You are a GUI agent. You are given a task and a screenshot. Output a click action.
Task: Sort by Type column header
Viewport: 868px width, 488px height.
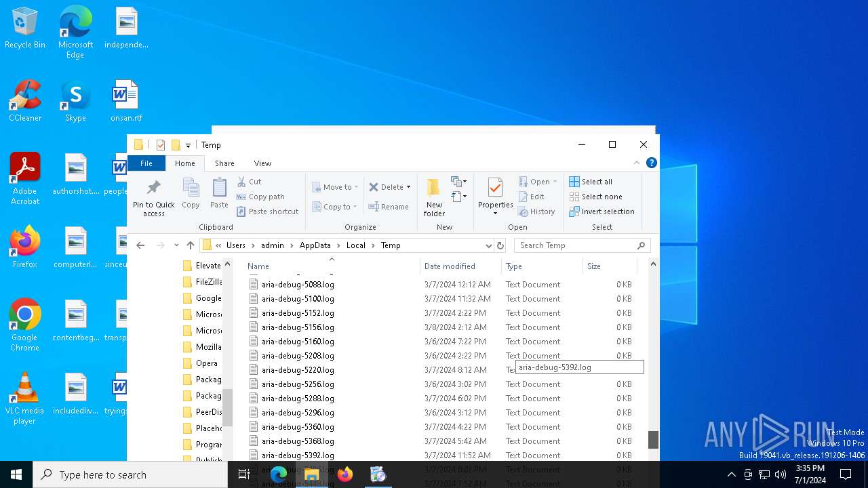(x=542, y=266)
